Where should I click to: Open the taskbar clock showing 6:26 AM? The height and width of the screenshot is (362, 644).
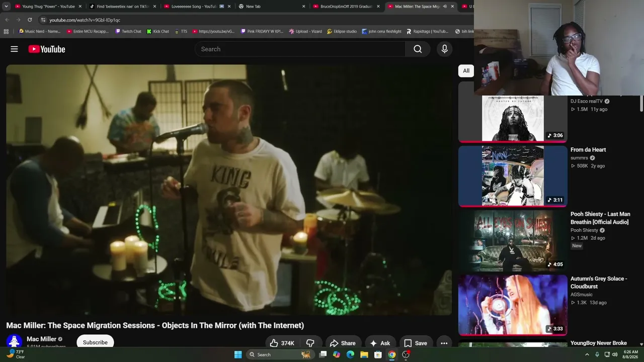point(631,354)
